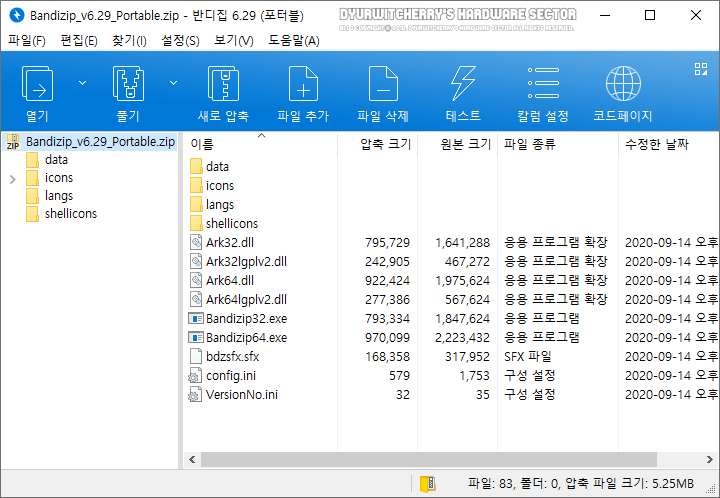Click the 새로 압축 toolbar icon
The image size is (720, 498).
[x=223, y=84]
